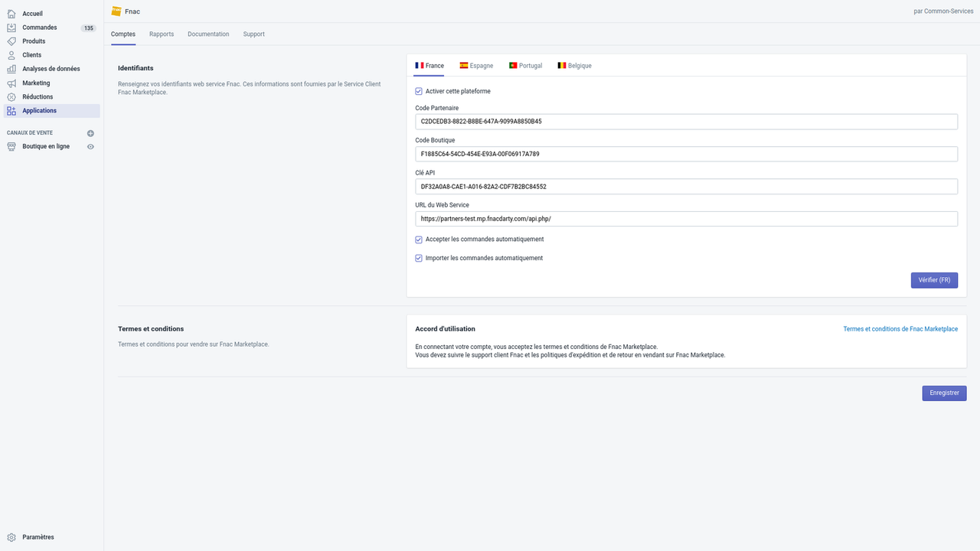Click the Réductions discount icon

(x=11, y=97)
